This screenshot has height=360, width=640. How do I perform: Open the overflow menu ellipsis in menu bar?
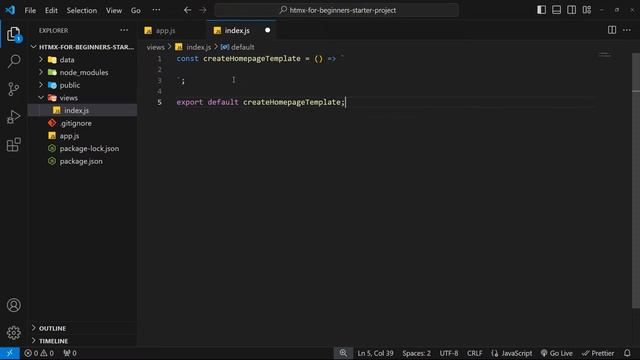(x=156, y=10)
